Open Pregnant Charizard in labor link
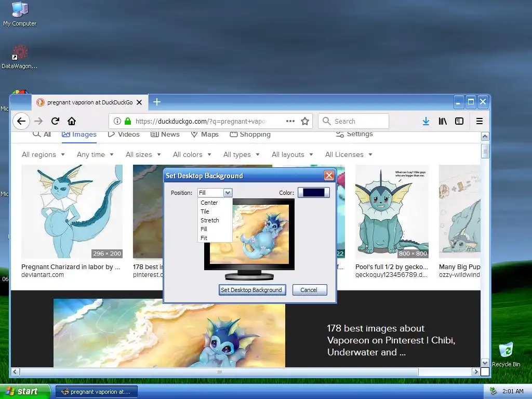Screen dimensions: 532x399 (71, 267)
